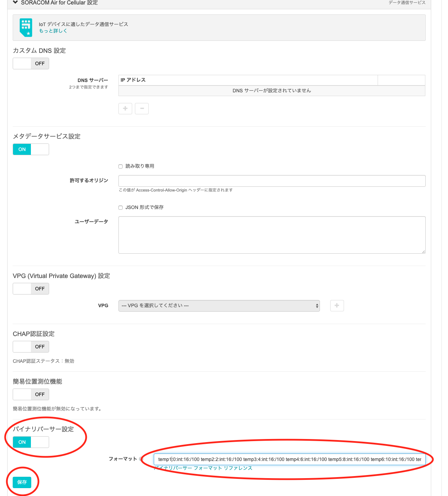Check the 読み取り専用 checkbox

click(x=120, y=166)
